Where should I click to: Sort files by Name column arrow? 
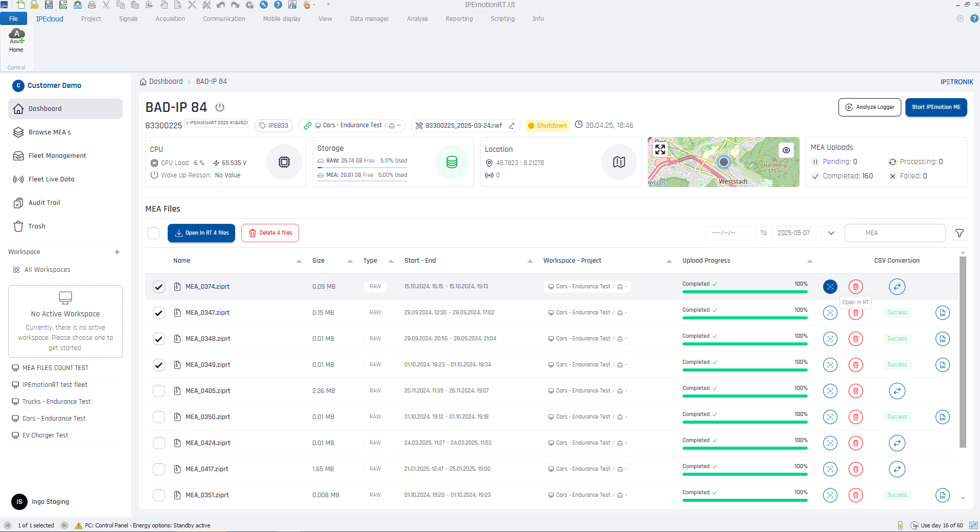coord(299,261)
